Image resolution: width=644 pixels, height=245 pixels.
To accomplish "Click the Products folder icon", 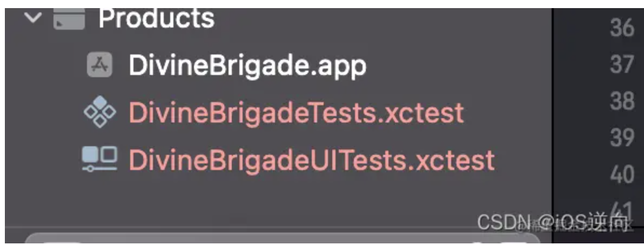I will point(69,18).
